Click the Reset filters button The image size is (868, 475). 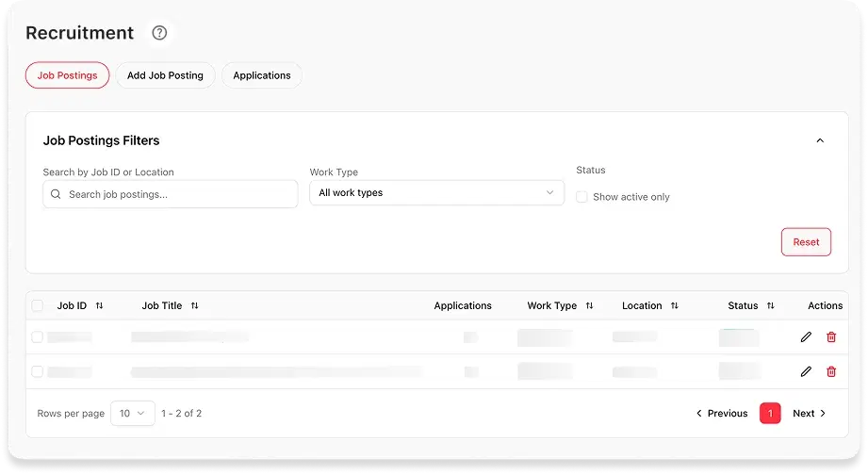806,242
